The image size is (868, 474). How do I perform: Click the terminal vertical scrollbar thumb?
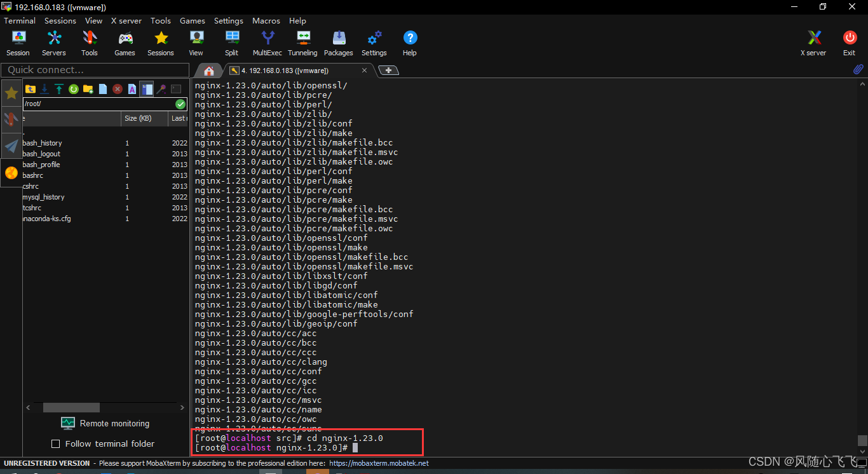[862, 440]
